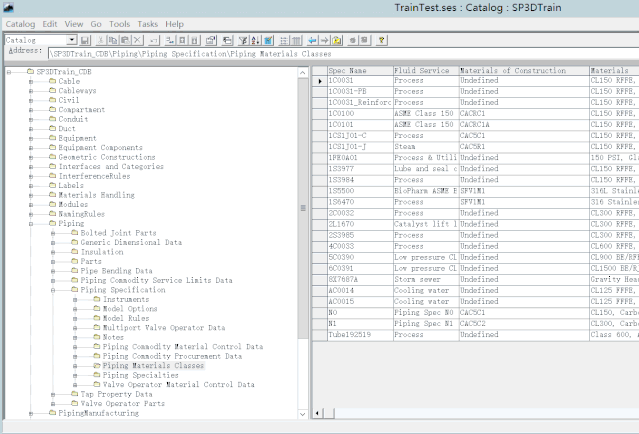The image size is (639, 434).
Task: Click the Storm sewer fluid service cell
Action: tap(426, 280)
